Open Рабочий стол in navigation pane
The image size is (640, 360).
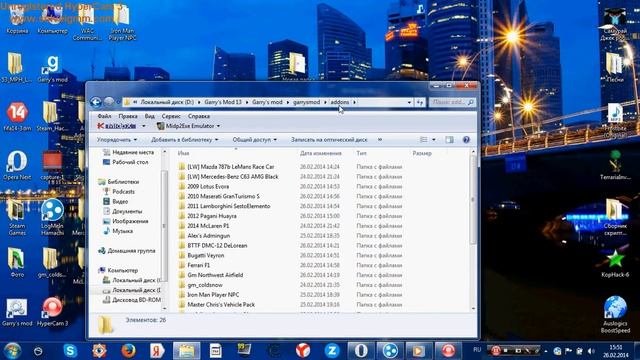tap(130, 162)
